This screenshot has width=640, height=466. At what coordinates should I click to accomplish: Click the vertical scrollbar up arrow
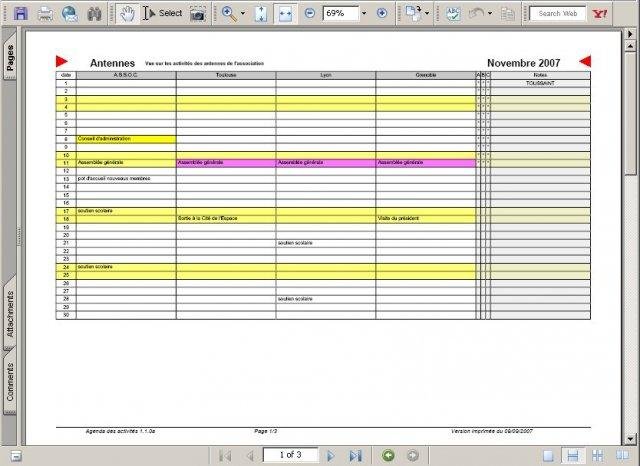630,47
